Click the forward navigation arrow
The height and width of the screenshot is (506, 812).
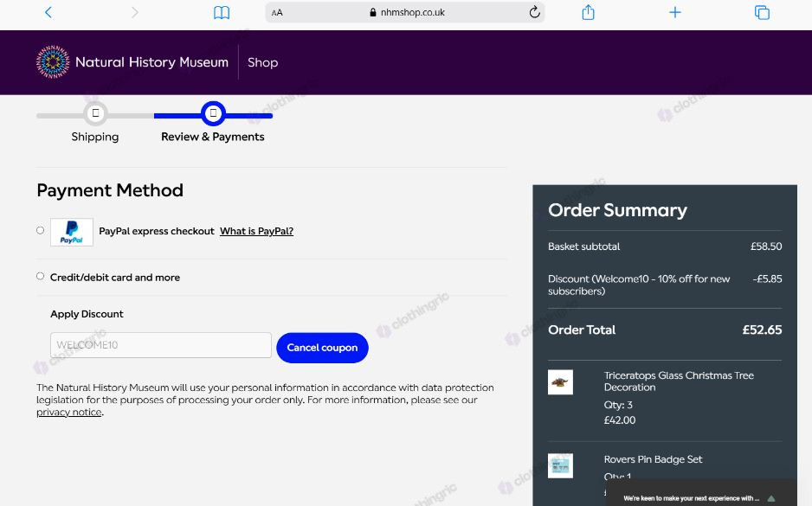point(135,12)
